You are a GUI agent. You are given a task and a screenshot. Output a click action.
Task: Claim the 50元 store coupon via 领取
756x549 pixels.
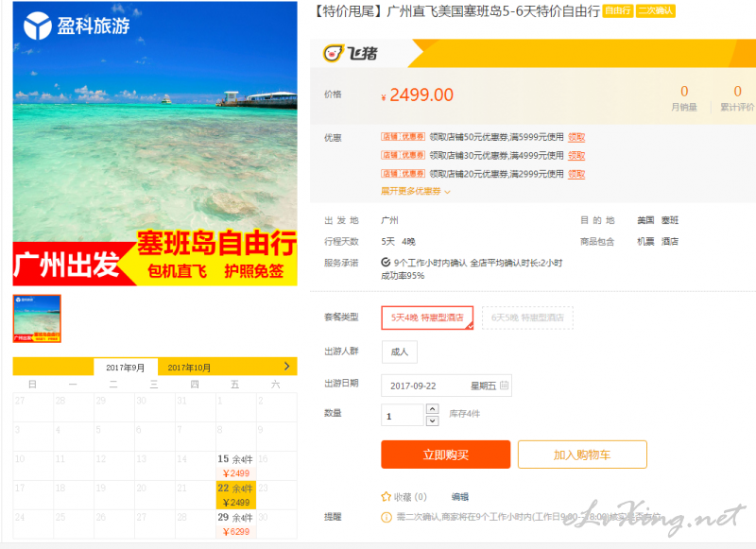coord(576,137)
